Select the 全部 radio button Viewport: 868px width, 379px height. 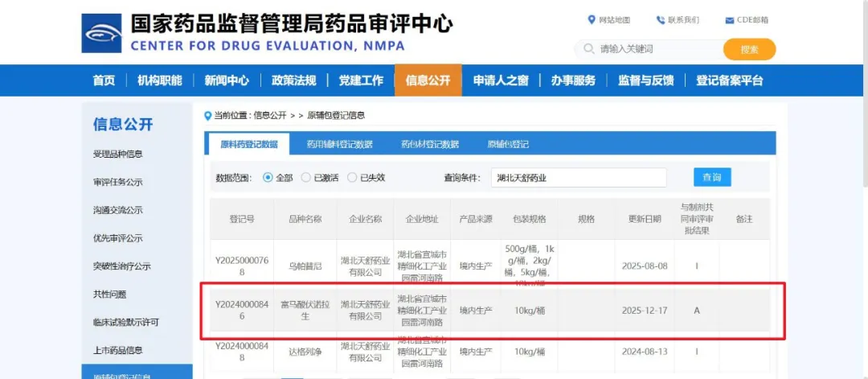click(268, 178)
